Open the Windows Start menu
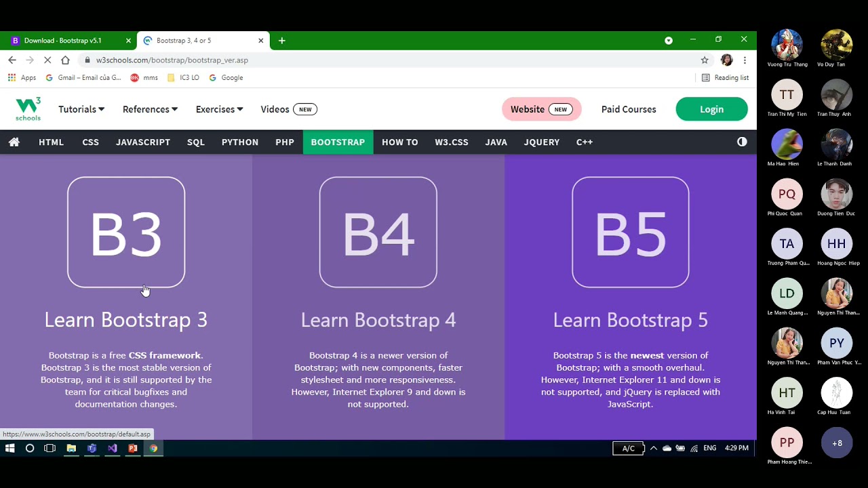This screenshot has height=488, width=868. coord(10,448)
